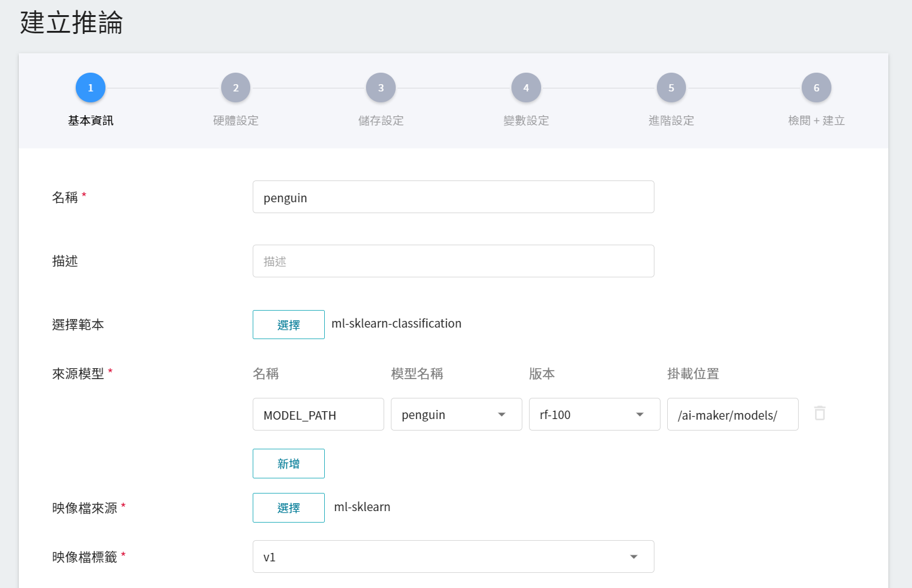Click step 1 circle for 基本資訊
Viewport: 912px width, 588px height.
point(90,88)
